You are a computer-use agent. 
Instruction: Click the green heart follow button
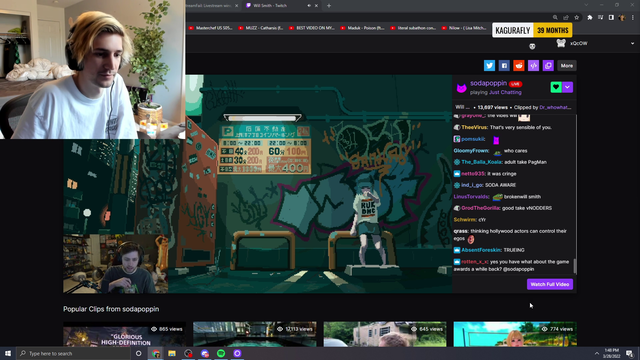coord(556,87)
